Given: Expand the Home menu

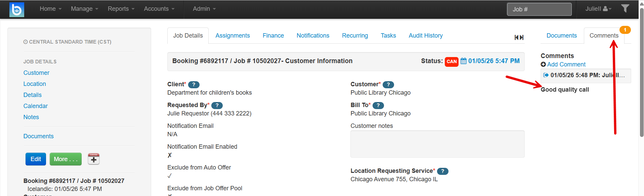Looking at the screenshot, I should click(51, 9).
